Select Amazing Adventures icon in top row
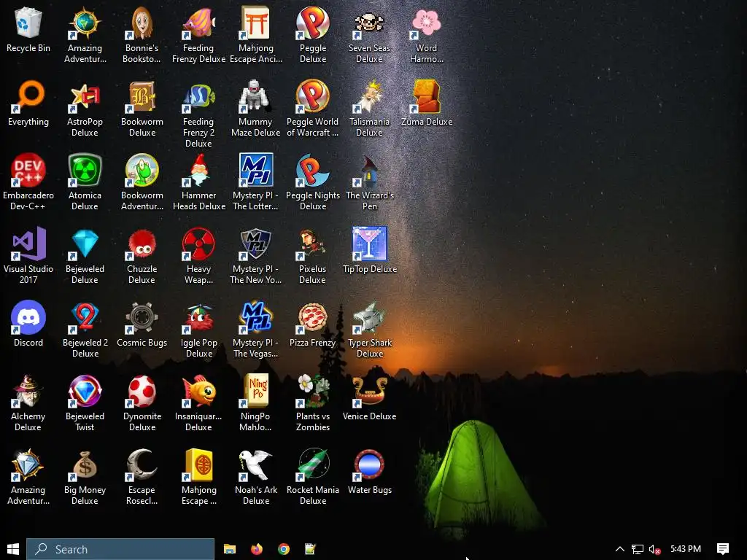 click(x=85, y=23)
